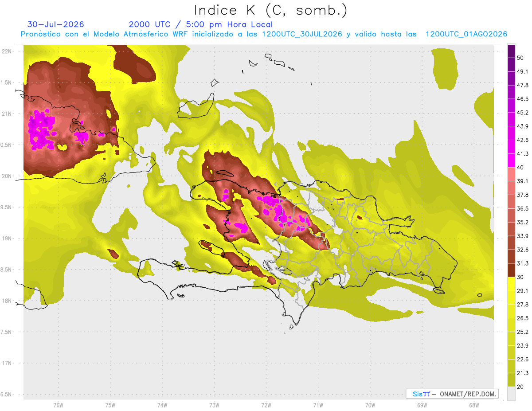Select the '1200UTC_30JUL2026' initialization timestamp
532x411 pixels.
302,34
